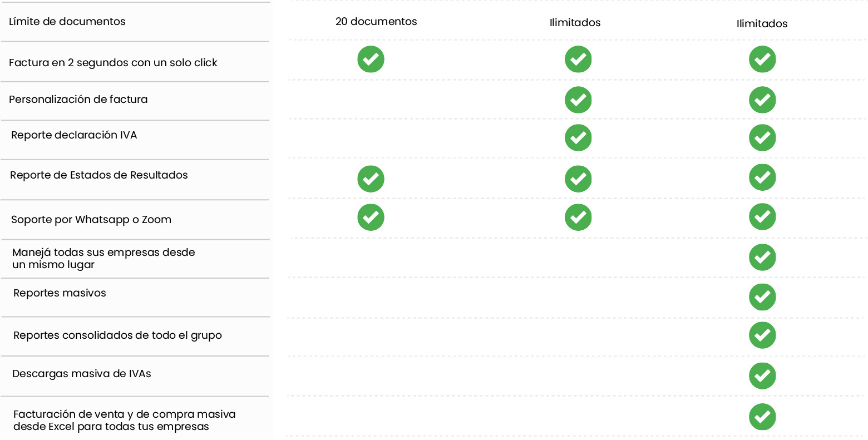Click middle plan's check for Soporte por Whatsapp o Zoom

pos(578,217)
